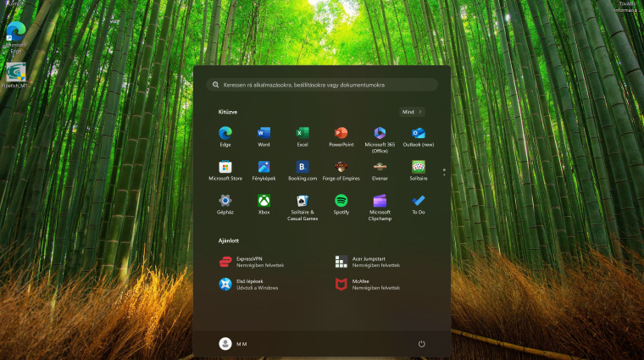
Task: Open Első lépések recommended item
Action: click(x=248, y=285)
